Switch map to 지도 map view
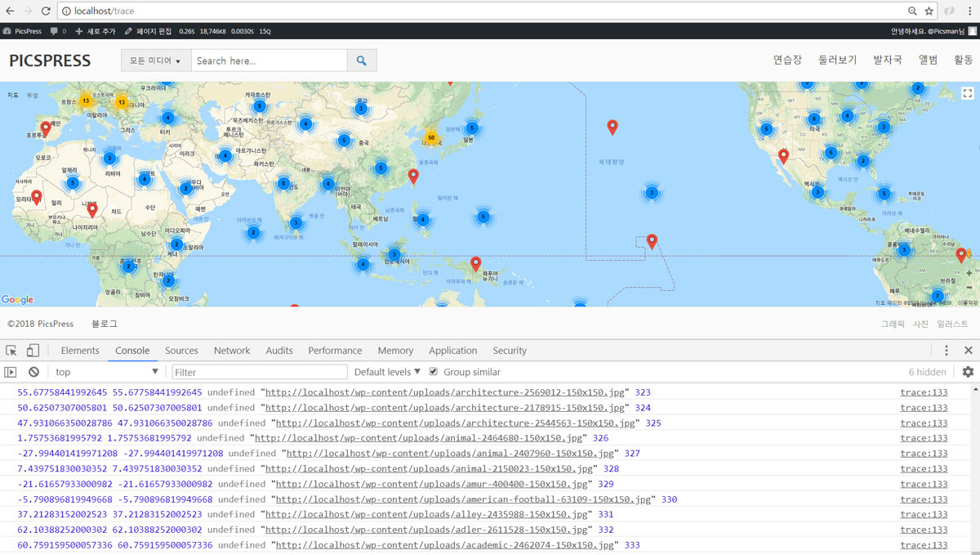Image resolution: width=980 pixels, height=555 pixels. pyautogui.click(x=13, y=95)
